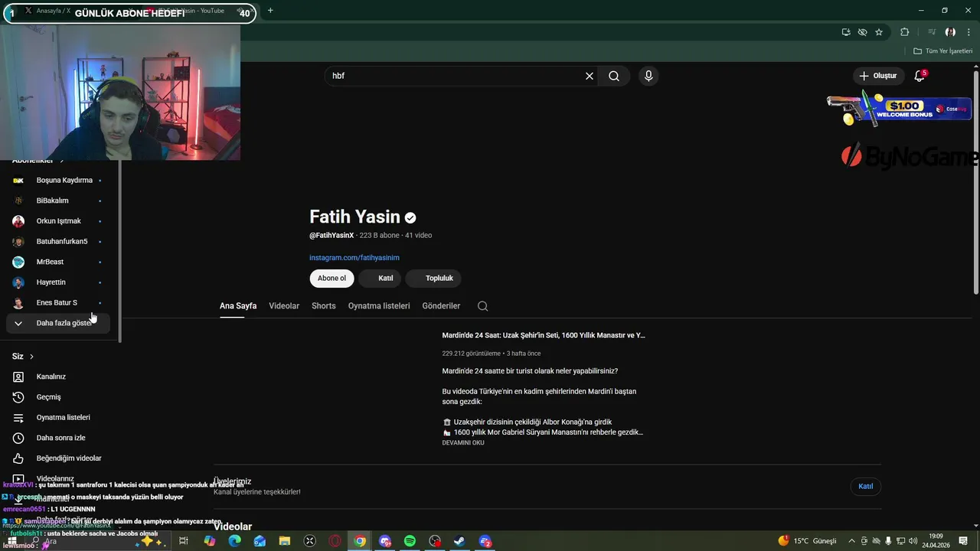
Task: Start voice search with the microphone icon
Action: point(648,76)
